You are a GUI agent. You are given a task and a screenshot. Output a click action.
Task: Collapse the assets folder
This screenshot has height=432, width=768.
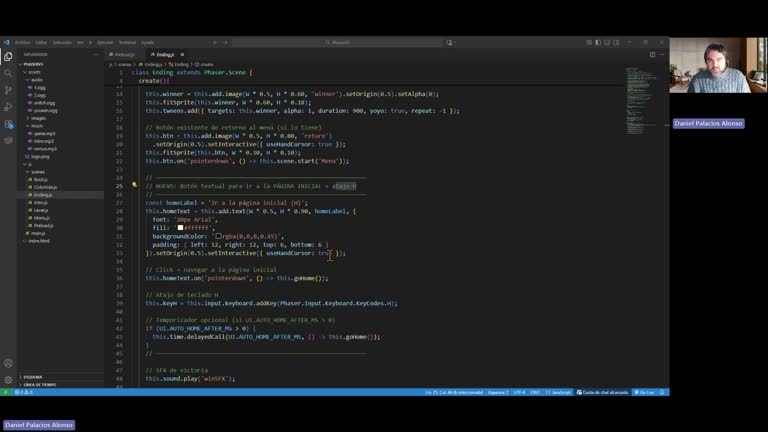coord(34,72)
